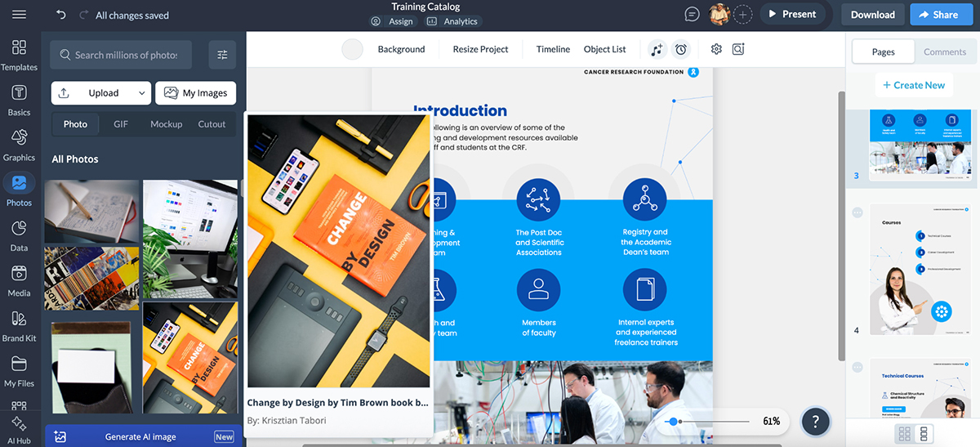Click the user profile avatar
Viewport: 980px width, 447px height.
719,14
